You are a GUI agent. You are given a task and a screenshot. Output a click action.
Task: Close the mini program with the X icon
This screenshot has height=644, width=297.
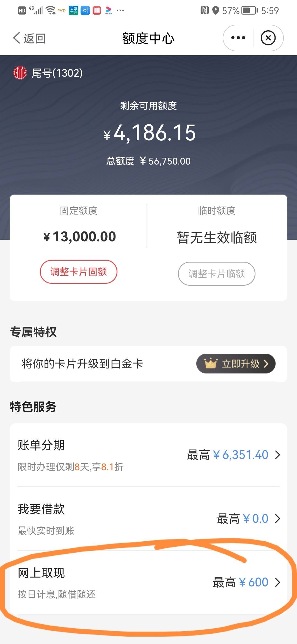click(x=268, y=38)
